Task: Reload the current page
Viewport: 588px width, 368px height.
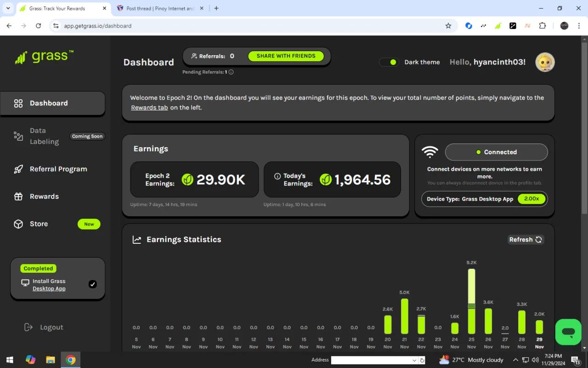Action: (39, 26)
